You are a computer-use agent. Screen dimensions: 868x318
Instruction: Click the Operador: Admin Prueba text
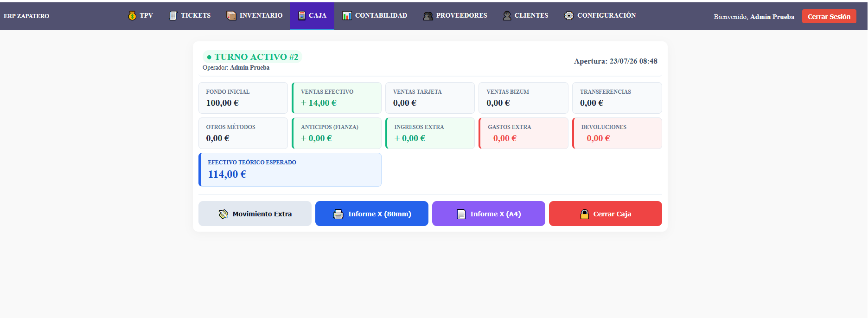[x=236, y=68]
